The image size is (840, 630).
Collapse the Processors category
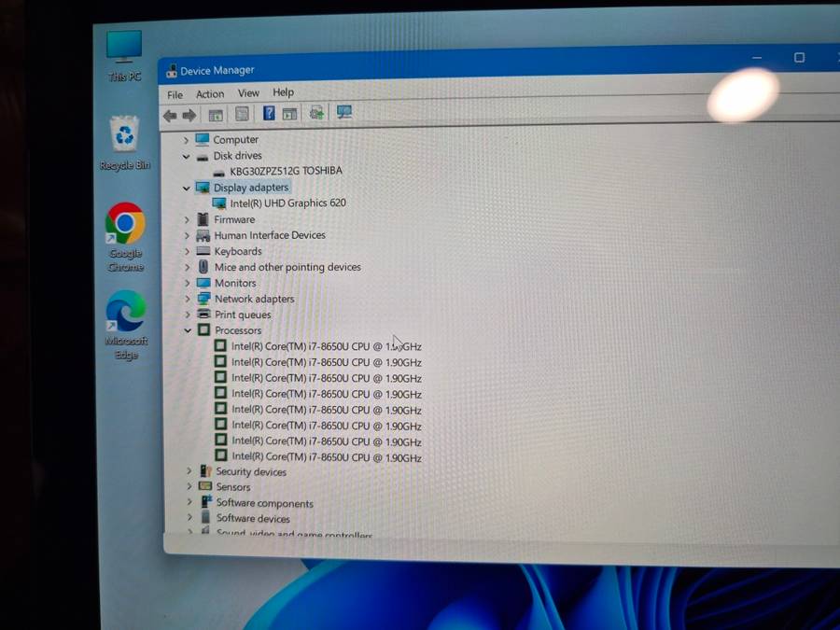point(188,330)
